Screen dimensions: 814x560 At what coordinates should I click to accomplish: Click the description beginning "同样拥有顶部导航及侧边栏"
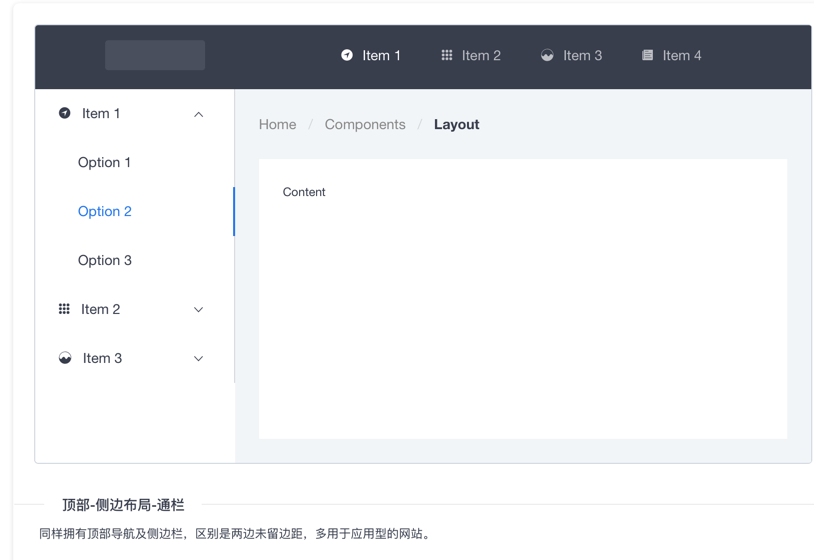pos(235,534)
